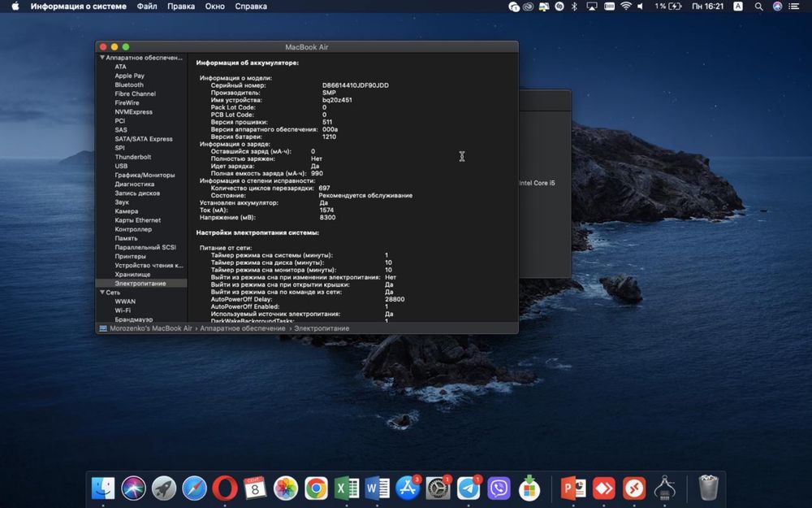The image size is (812, 508).
Task: Click the 'Intel Core i5' text in background window
Action: point(537,183)
